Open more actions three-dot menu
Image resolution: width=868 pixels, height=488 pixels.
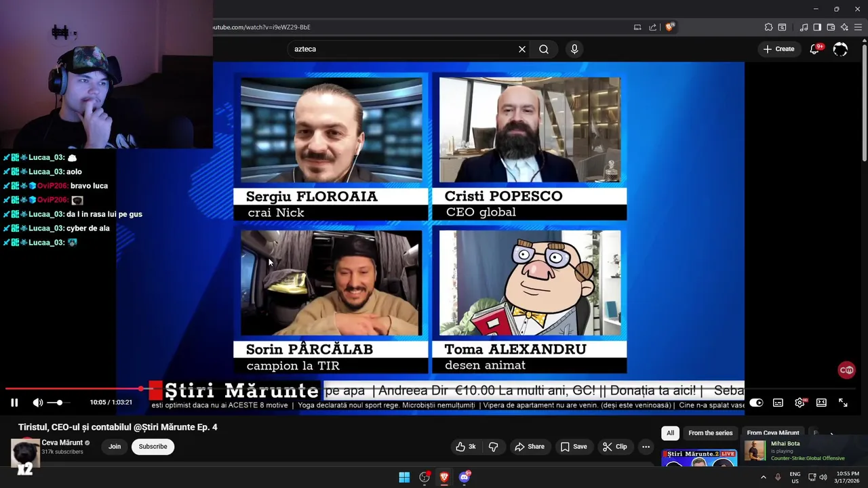(646, 447)
